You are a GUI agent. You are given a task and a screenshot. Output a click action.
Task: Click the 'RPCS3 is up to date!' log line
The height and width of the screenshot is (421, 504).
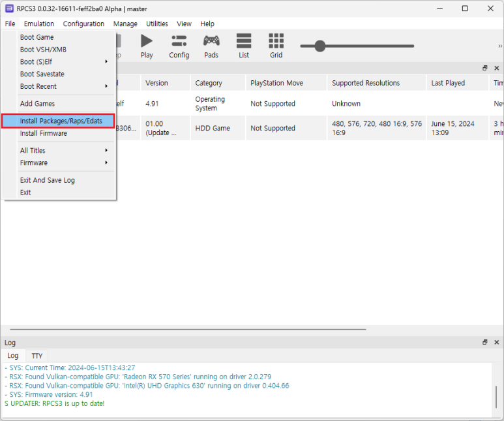(x=54, y=403)
